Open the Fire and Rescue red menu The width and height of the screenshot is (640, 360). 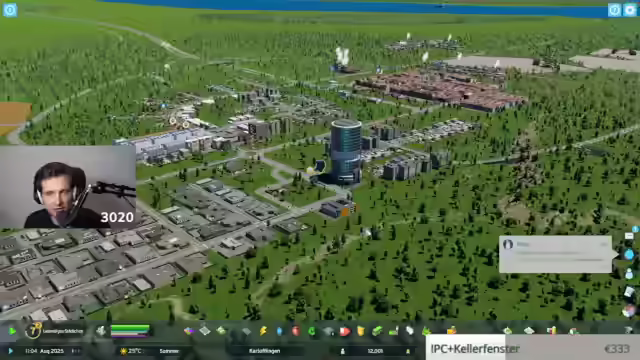[345, 331]
